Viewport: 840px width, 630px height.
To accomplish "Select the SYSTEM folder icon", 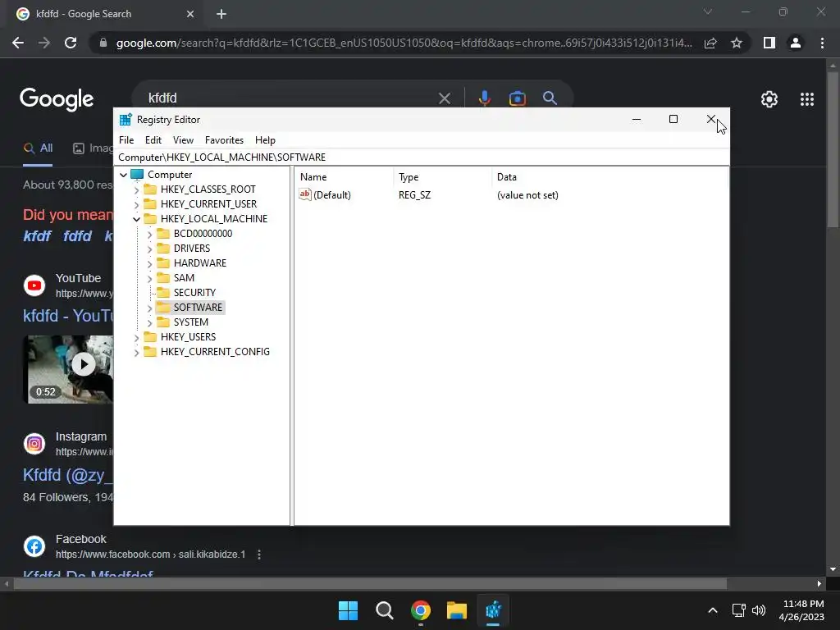I will [x=163, y=322].
